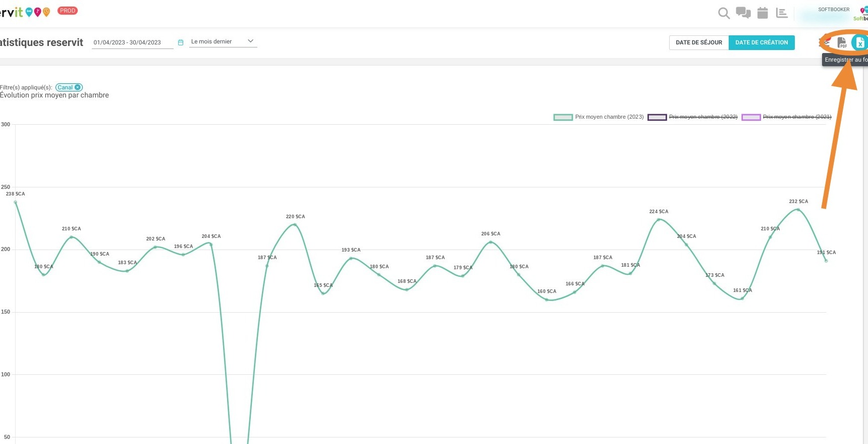The height and width of the screenshot is (444, 868).
Task: Select the Date de création tab
Action: click(x=762, y=42)
